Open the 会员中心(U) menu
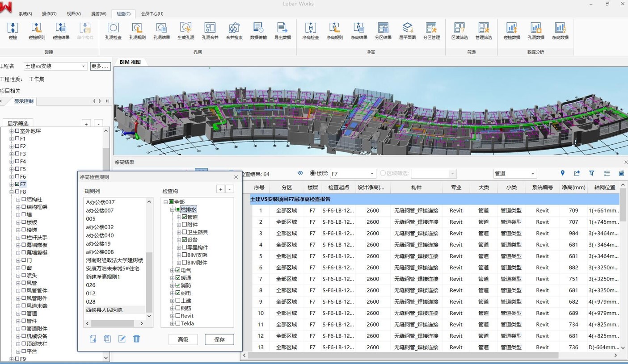628x364 pixels. point(152,13)
